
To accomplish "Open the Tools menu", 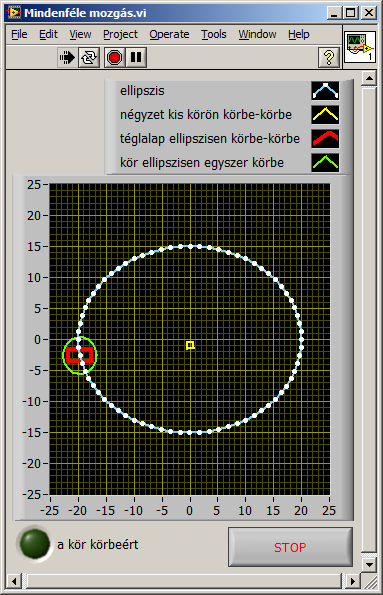I will (214, 35).
